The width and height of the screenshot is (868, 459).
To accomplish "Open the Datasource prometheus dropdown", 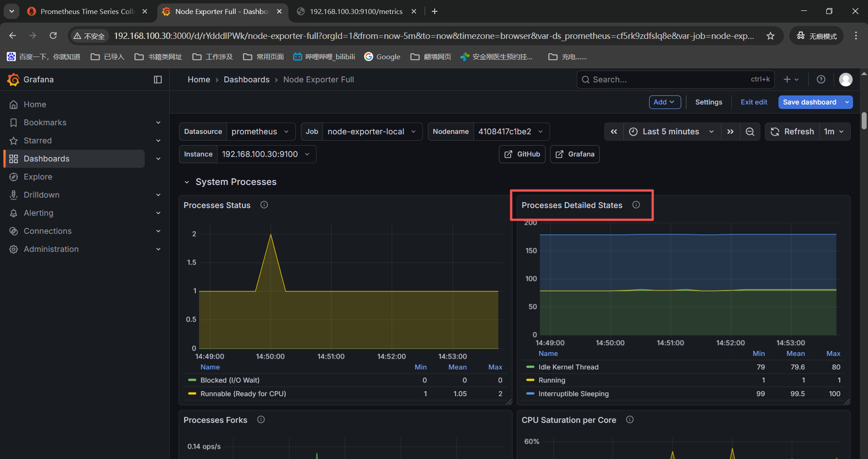I will pyautogui.click(x=261, y=132).
